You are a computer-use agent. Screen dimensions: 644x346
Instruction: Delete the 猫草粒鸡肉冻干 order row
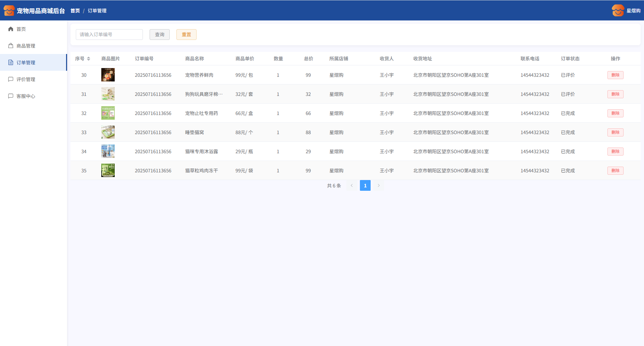click(x=615, y=171)
